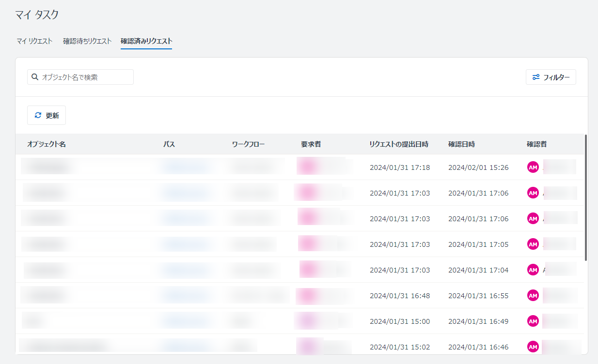Image resolution: width=598 pixels, height=364 pixels.
Task: Click the refresh arrows icon on 更新
Action: (38, 115)
